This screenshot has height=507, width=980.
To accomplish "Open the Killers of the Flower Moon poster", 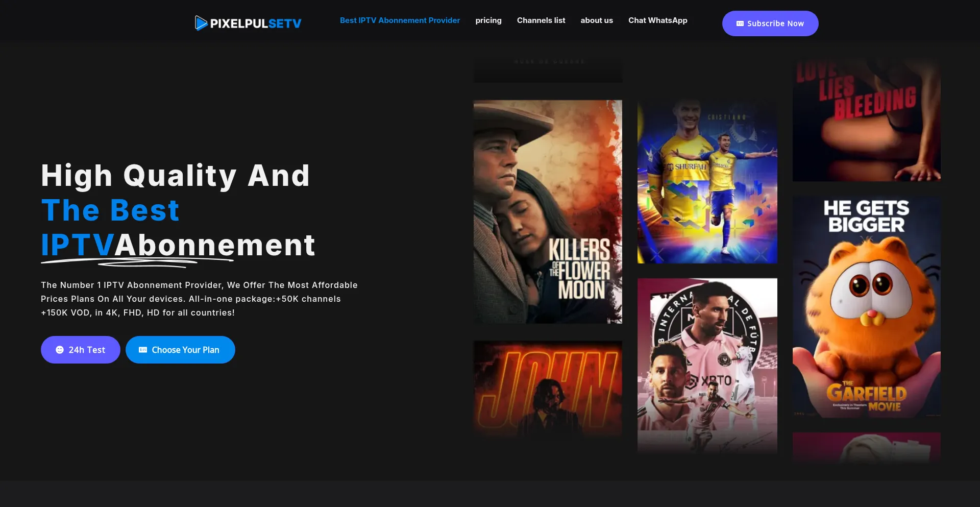I will point(548,211).
